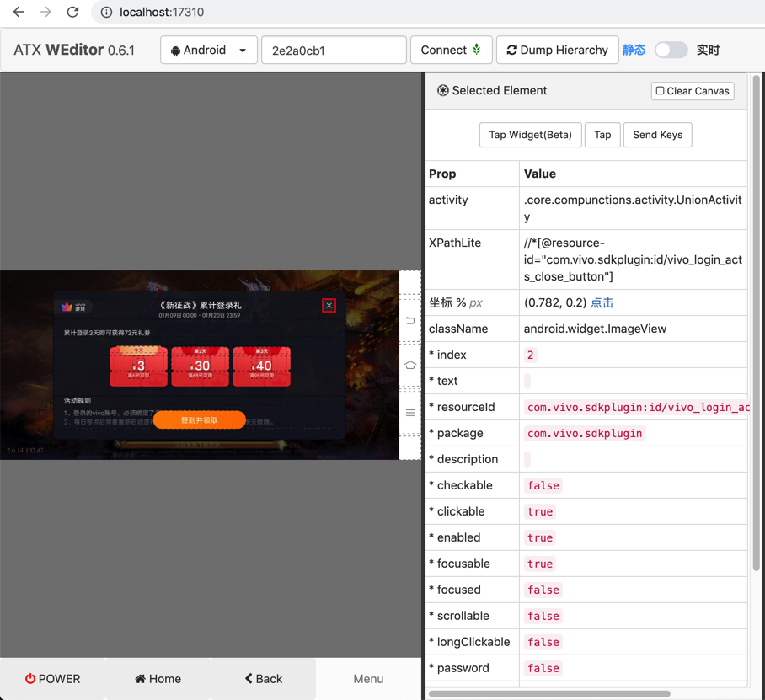Click the index value 2

click(x=530, y=355)
